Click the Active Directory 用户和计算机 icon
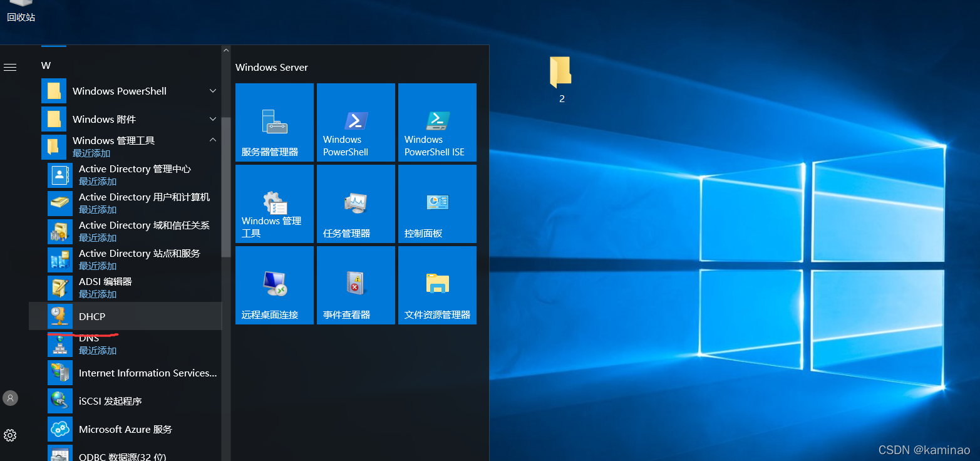The image size is (980, 461). (60, 204)
